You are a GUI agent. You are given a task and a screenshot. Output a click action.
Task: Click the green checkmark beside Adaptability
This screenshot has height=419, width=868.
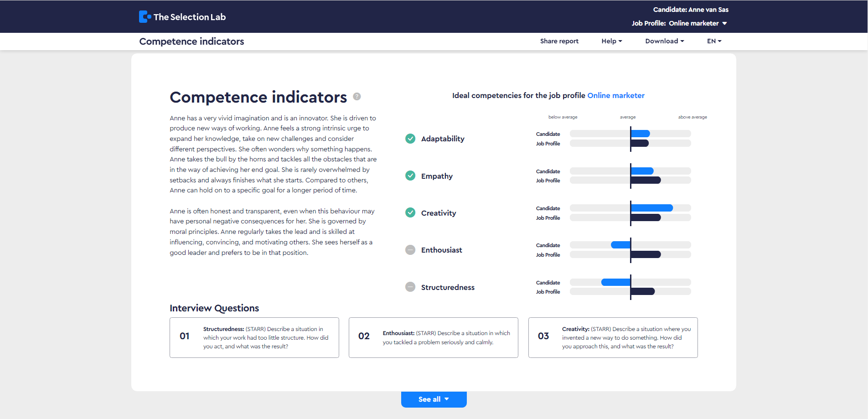tap(410, 138)
